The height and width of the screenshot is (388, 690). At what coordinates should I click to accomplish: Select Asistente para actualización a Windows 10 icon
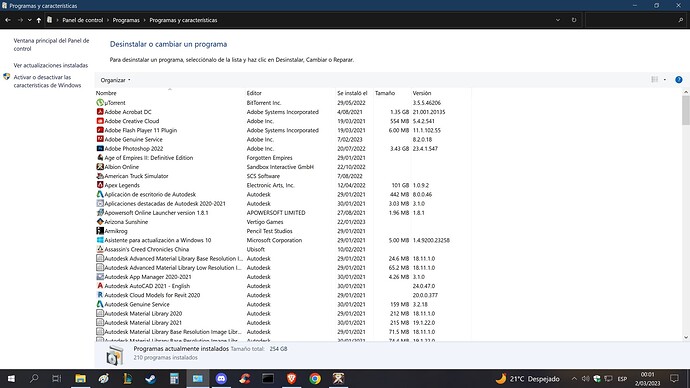coord(100,240)
